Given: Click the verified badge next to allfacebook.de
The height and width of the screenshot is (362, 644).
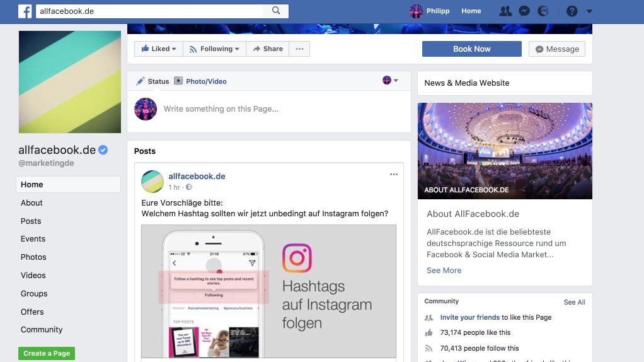Looking at the screenshot, I should [103, 150].
